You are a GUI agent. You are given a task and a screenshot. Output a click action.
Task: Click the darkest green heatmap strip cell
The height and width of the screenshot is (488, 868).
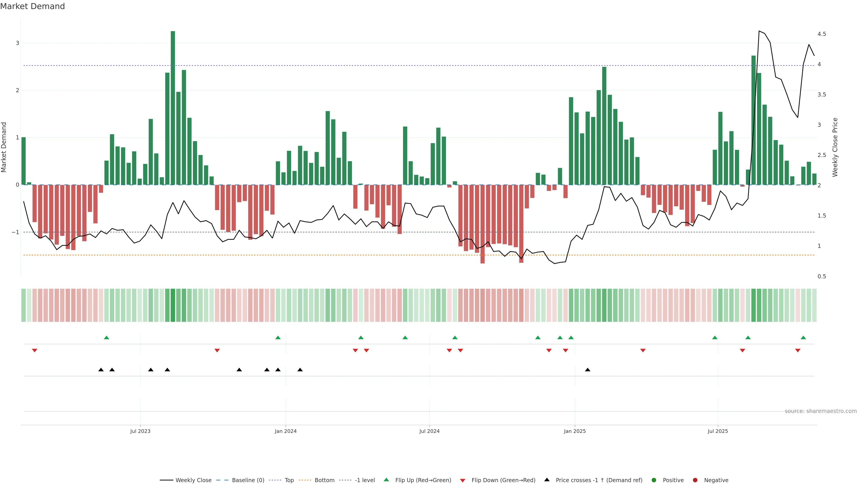[173, 305]
